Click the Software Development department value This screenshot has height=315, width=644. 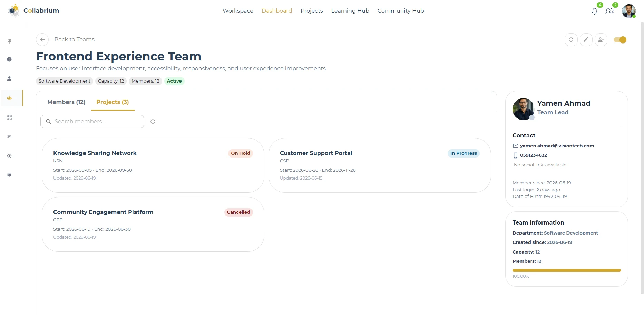click(571, 233)
